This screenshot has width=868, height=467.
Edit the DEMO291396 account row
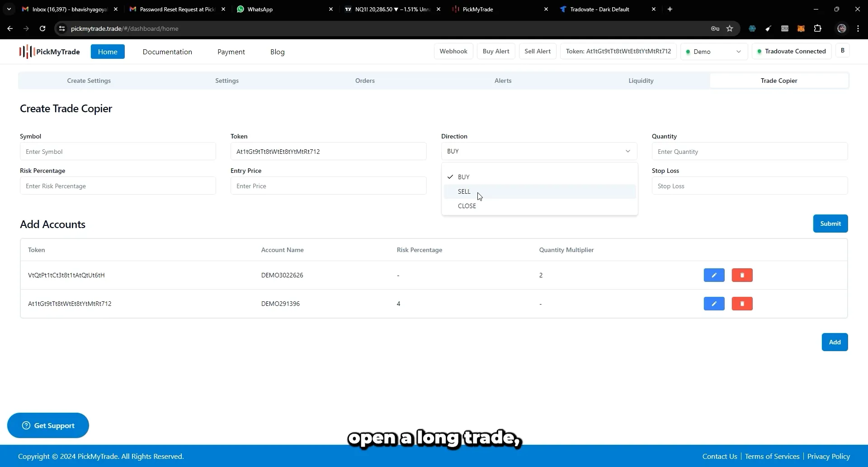[714, 304]
